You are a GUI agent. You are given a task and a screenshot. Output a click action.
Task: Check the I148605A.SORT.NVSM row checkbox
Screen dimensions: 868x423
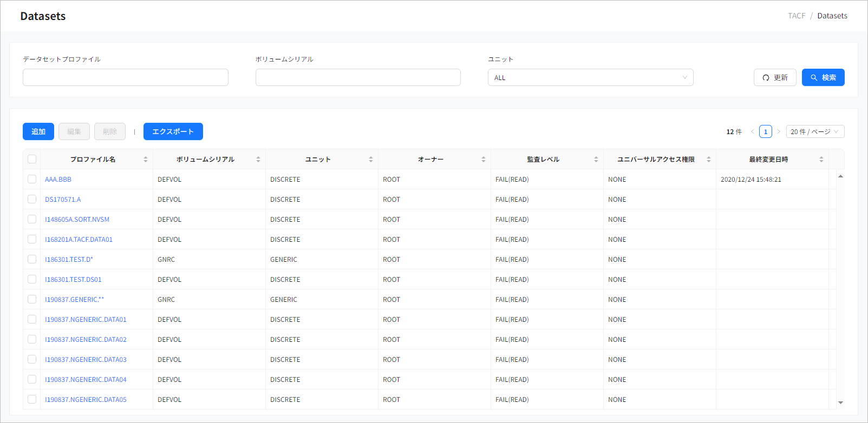coord(32,219)
